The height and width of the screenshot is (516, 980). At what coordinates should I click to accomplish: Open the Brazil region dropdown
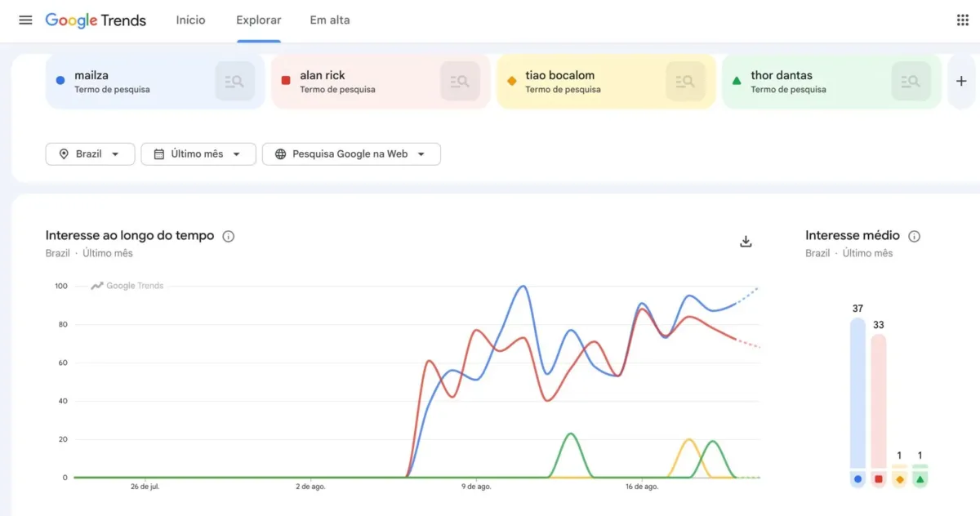90,153
